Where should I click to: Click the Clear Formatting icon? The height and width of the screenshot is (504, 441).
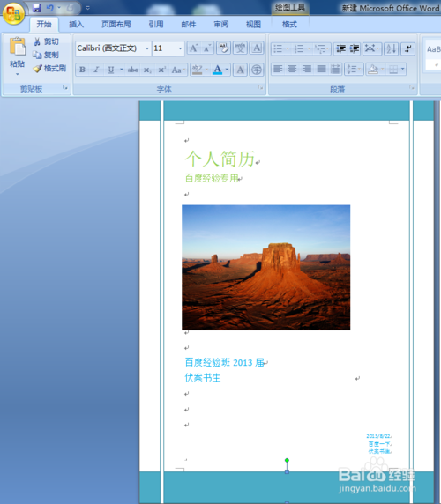[223, 48]
